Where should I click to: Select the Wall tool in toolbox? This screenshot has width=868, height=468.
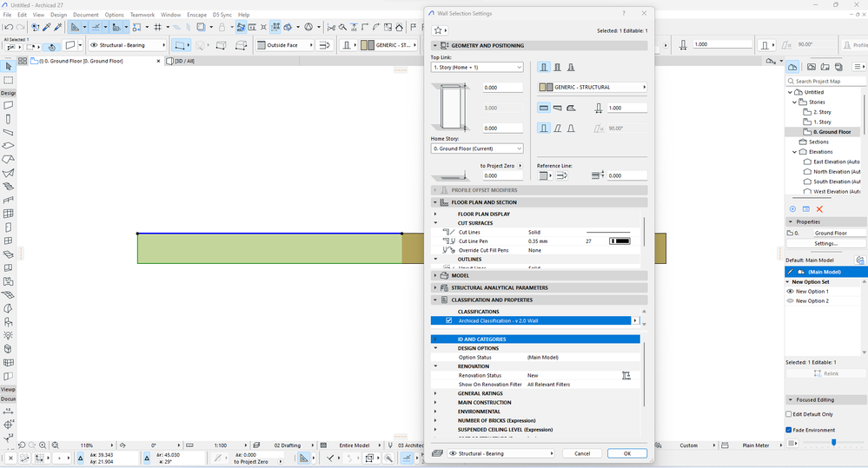(8, 105)
